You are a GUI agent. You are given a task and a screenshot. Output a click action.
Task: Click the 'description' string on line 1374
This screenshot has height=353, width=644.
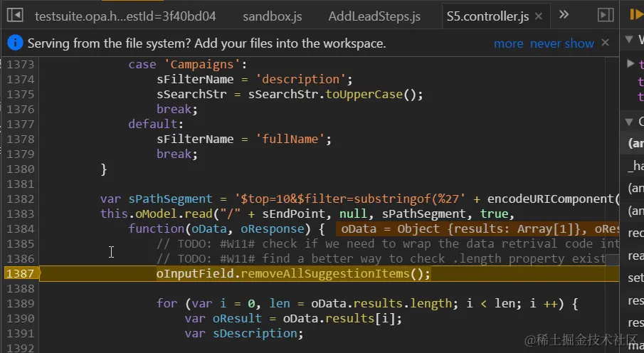pos(300,79)
